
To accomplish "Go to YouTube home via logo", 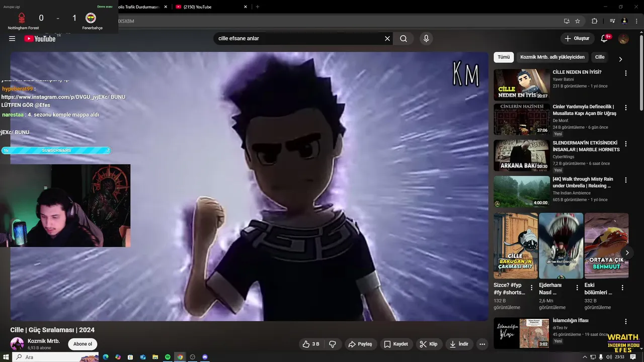I will pos(40,39).
